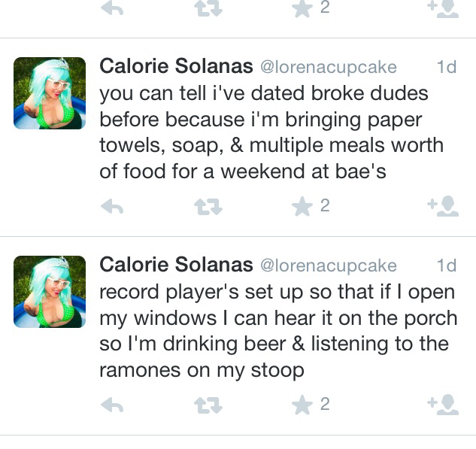Retweet the paper towels tweet
The width and height of the screenshot is (476, 449).
[x=208, y=207]
